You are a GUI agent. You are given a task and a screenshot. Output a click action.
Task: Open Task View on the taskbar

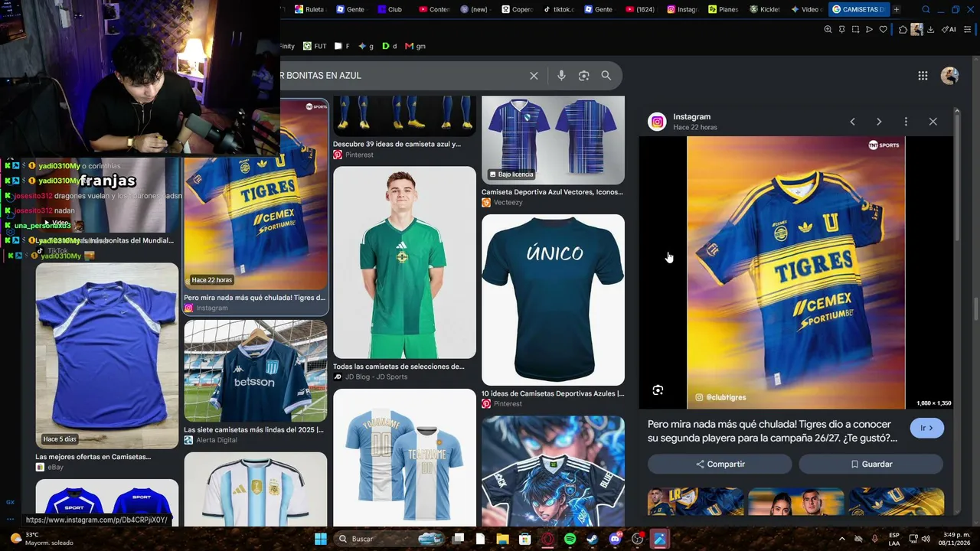pyautogui.click(x=458, y=539)
